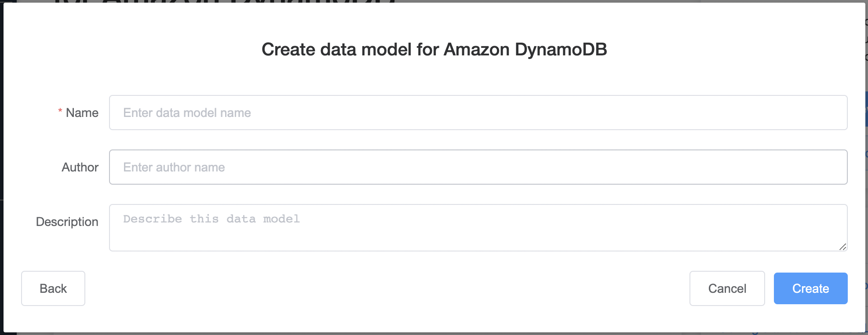Click the placeholder text 'Enter author name'

click(174, 167)
